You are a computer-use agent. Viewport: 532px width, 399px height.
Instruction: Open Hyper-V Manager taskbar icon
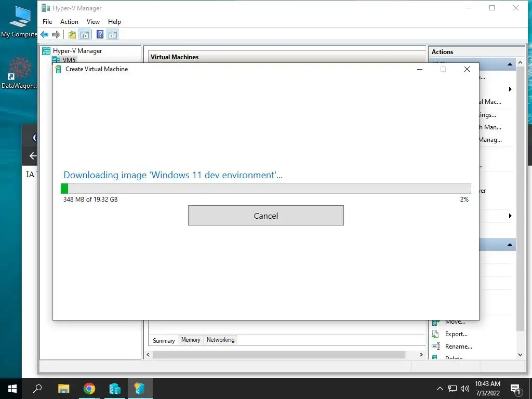115,389
